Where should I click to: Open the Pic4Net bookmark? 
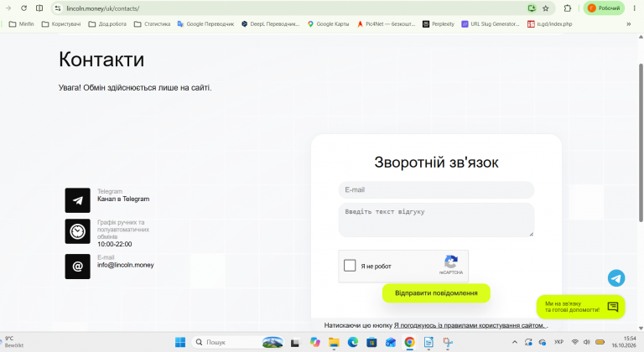[386, 23]
